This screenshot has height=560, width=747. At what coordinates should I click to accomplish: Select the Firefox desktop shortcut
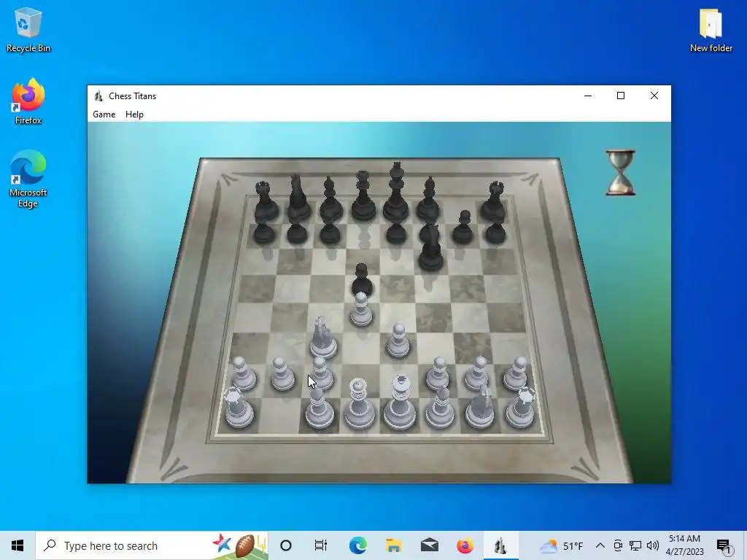click(28, 101)
